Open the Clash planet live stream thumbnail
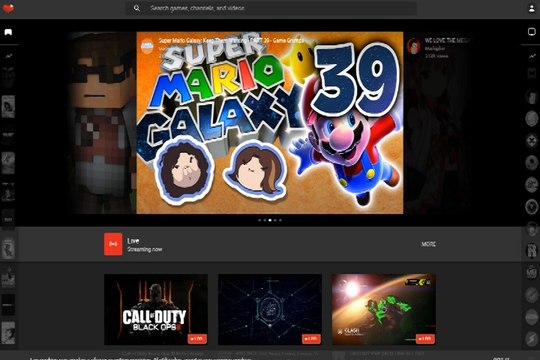Screen dimensions: 540x360 tap(384, 309)
